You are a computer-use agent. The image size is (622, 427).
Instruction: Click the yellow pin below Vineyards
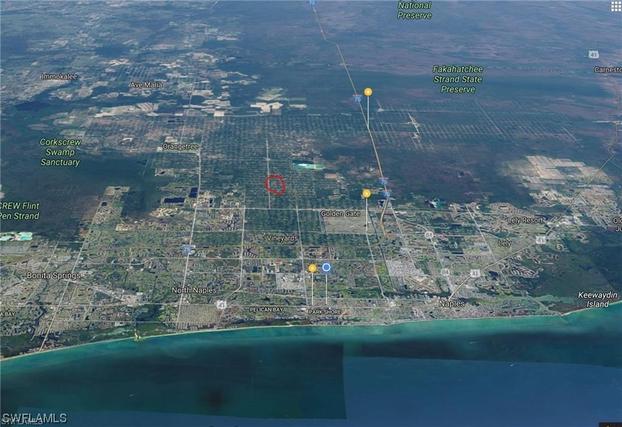click(x=312, y=268)
